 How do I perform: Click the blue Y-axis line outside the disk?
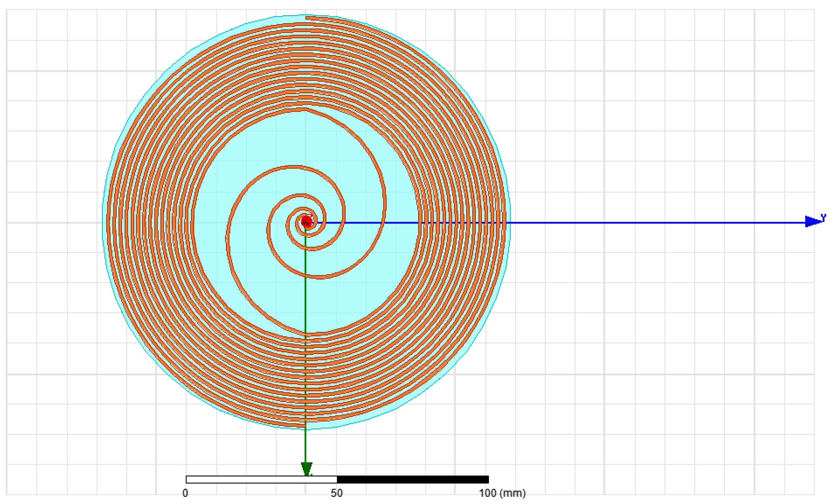coord(643,223)
